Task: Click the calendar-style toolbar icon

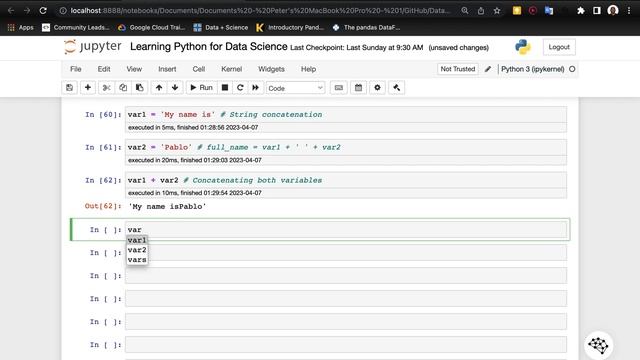Action: [x=358, y=88]
